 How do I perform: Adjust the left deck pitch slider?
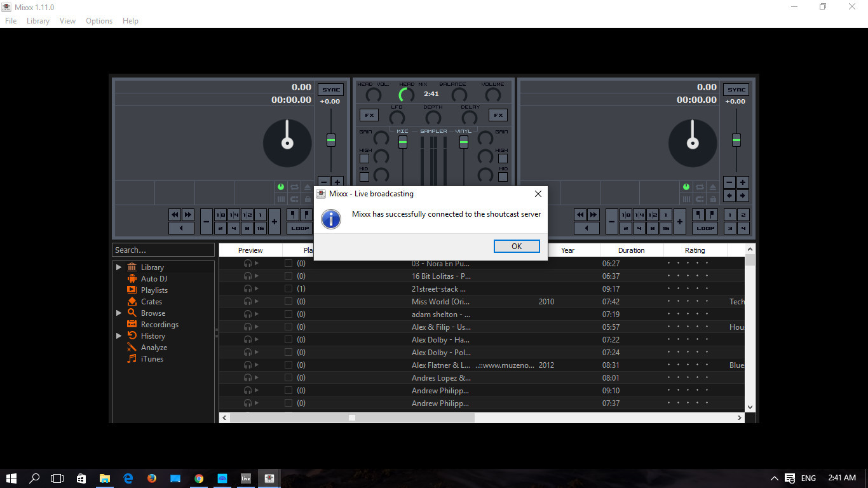click(330, 139)
